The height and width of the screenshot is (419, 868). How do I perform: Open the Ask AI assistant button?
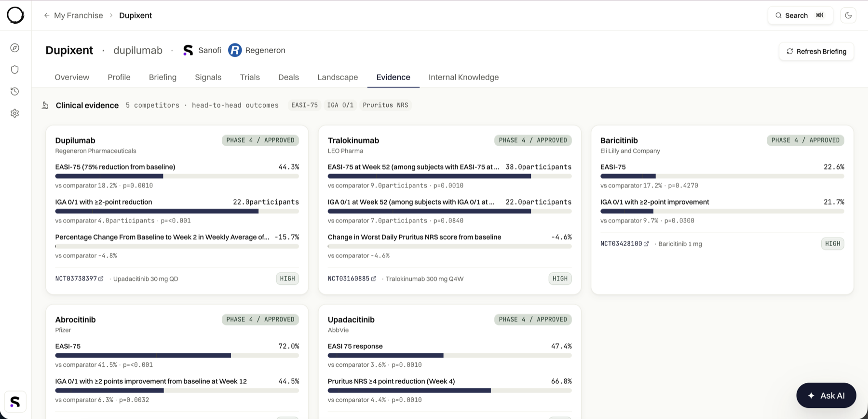pos(826,395)
